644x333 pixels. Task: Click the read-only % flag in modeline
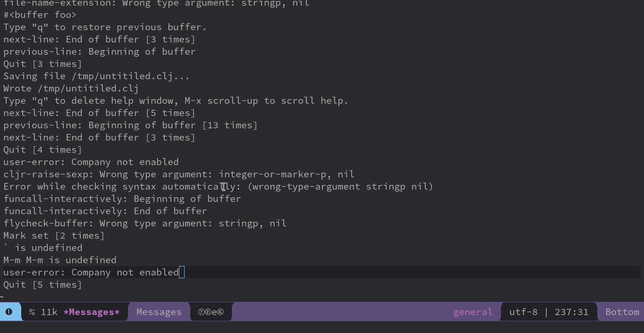32,312
